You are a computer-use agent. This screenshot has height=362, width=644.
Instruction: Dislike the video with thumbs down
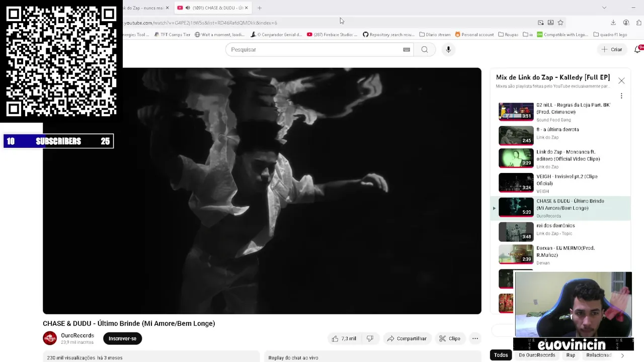coord(370,338)
